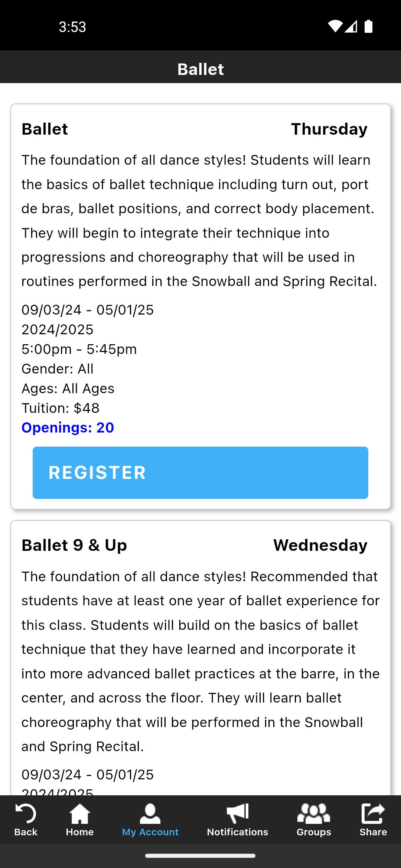The height and width of the screenshot is (868, 401).
Task: Tap the system home gesture bar
Action: click(200, 856)
